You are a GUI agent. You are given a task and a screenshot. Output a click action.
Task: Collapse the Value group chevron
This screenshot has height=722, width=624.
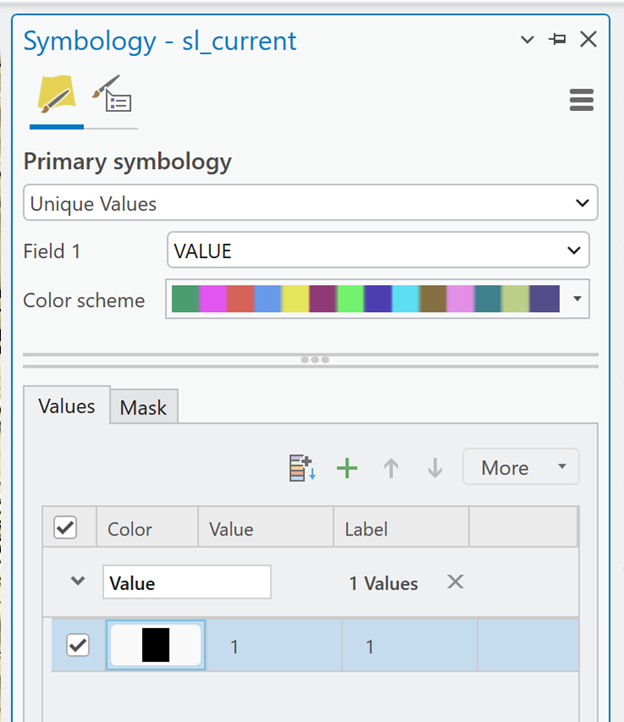(78, 581)
